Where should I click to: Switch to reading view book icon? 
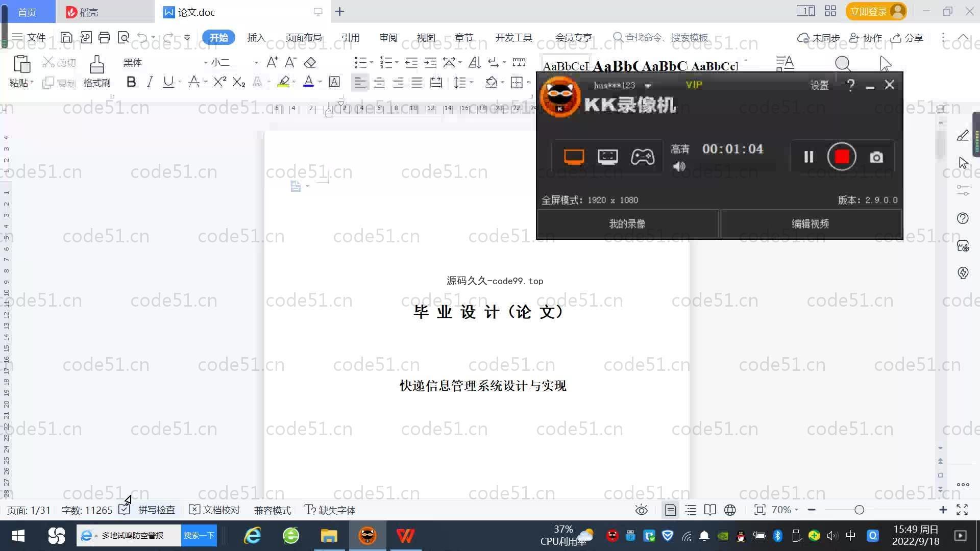[710, 510]
